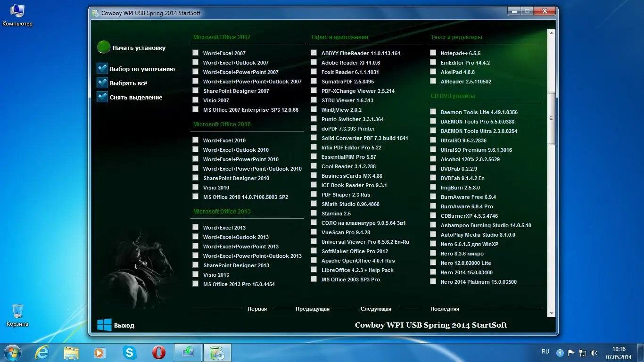Click the Выбор по умолчанию checkmark icon

(x=102, y=68)
